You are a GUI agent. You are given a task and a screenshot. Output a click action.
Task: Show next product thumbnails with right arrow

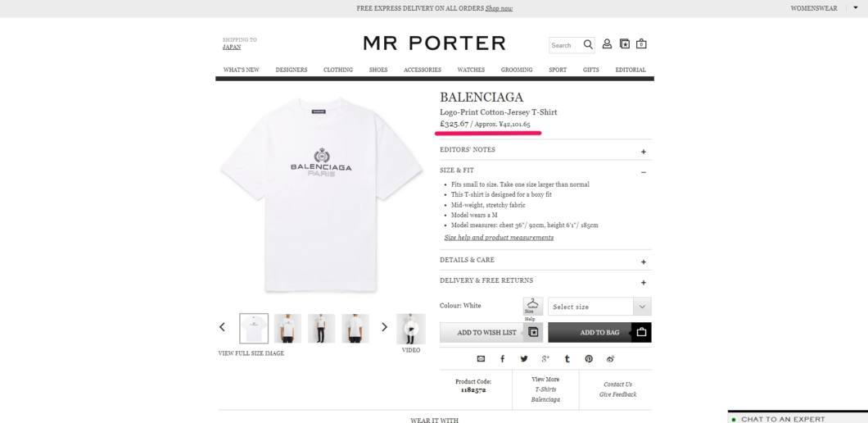tap(384, 327)
